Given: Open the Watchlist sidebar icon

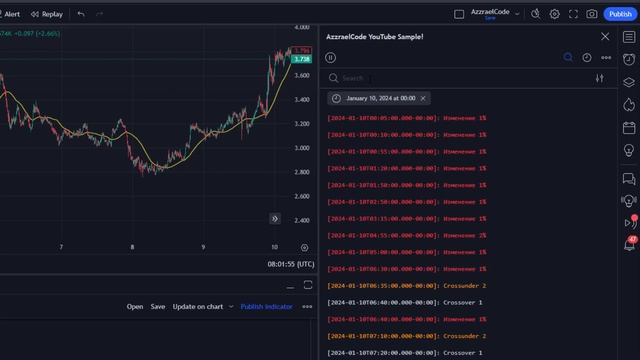Looking at the screenshot, I should (x=629, y=37).
